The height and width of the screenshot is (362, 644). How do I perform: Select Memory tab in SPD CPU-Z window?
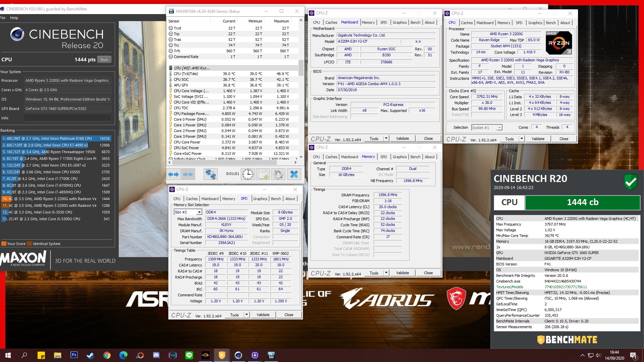tap(229, 199)
